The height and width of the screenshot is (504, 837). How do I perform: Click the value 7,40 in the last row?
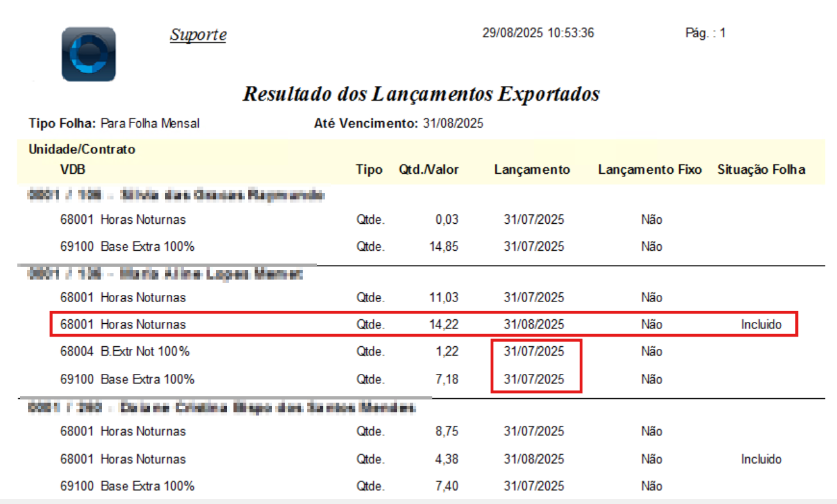[447, 486]
